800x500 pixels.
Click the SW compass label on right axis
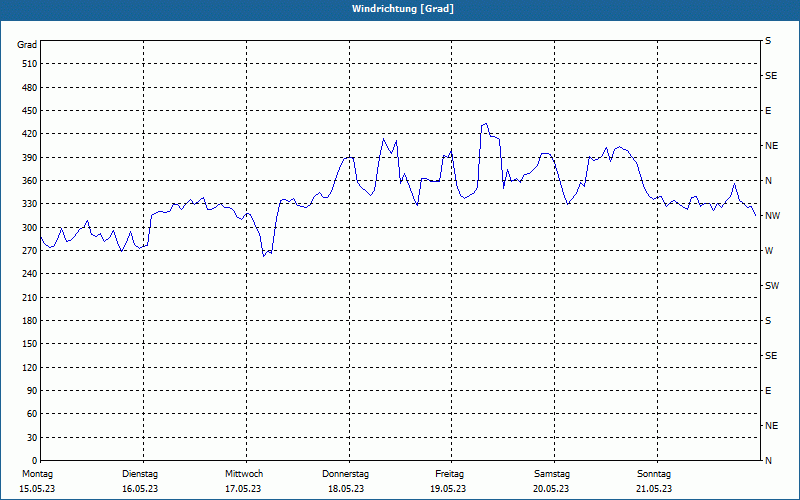coord(772,286)
